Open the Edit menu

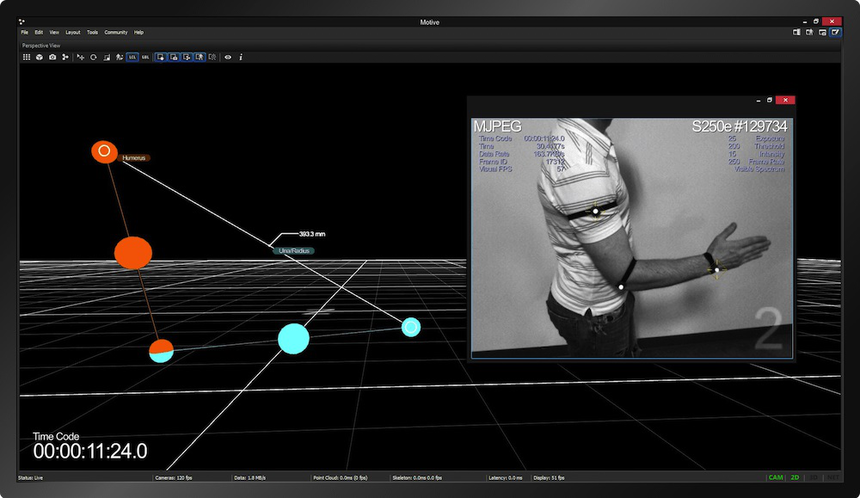click(x=39, y=32)
